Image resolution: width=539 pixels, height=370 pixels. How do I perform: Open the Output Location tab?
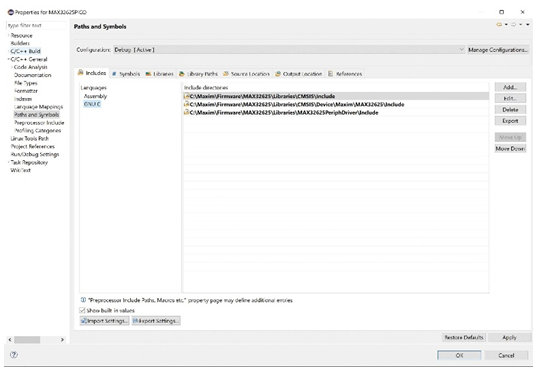pos(299,74)
